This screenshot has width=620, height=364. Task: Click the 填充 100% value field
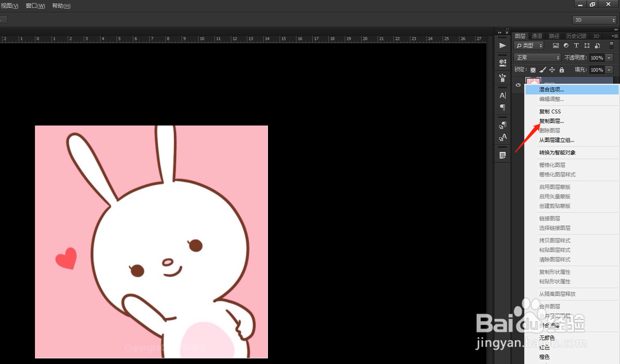click(x=597, y=70)
